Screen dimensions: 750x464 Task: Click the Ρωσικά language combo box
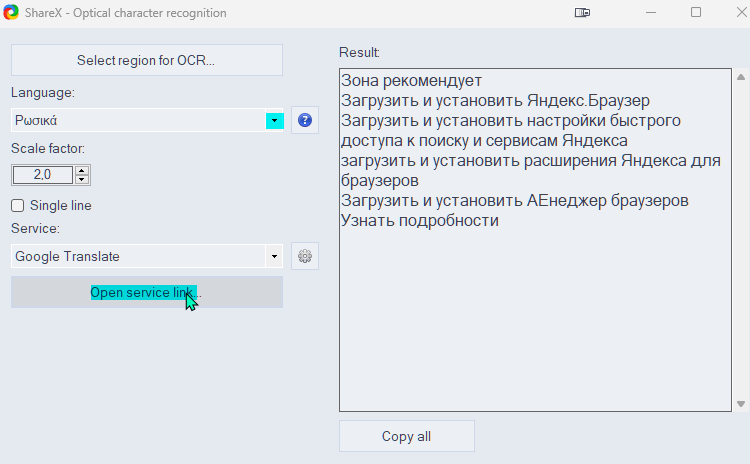(147, 120)
